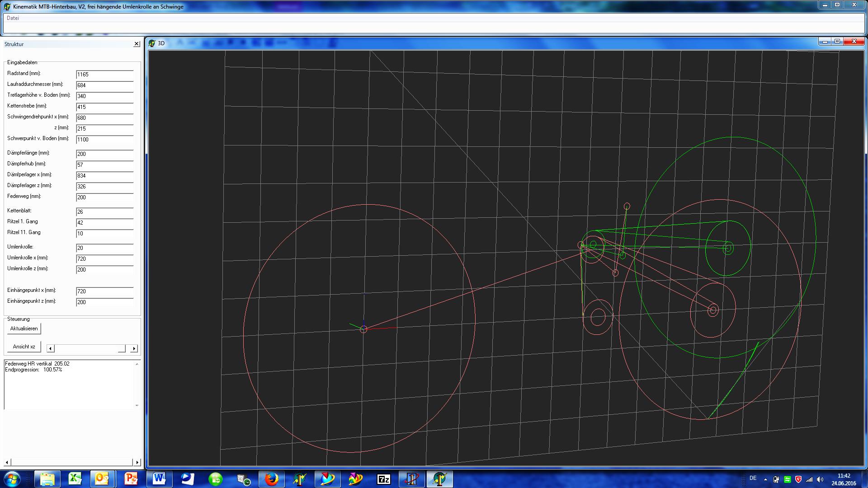
Task: Click the DE language indicator
Action: coord(753,478)
